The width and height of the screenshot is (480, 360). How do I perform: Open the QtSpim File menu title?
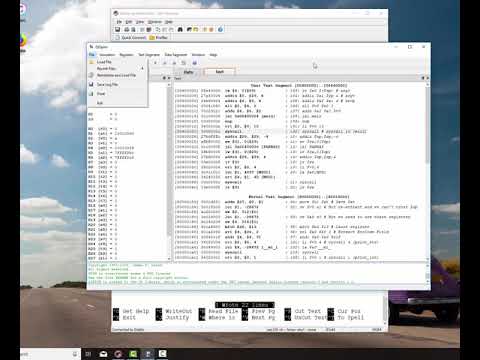92,55
